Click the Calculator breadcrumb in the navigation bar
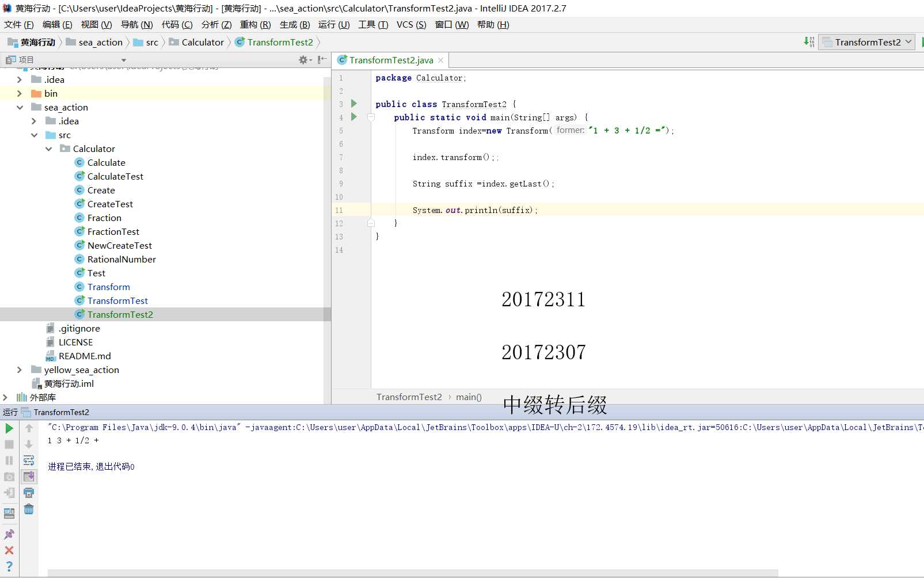This screenshot has height=578, width=924. (196, 42)
